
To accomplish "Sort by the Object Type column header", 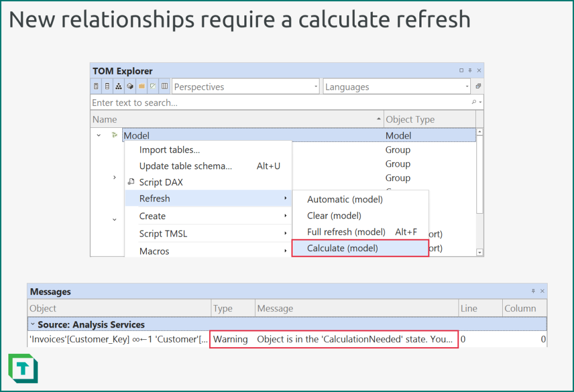I will click(x=410, y=119).
